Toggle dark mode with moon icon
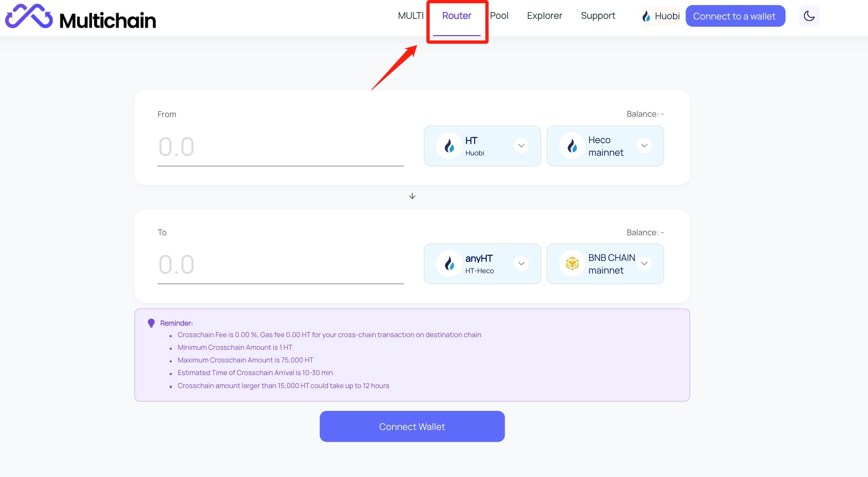The width and height of the screenshot is (868, 477). pyautogui.click(x=809, y=16)
